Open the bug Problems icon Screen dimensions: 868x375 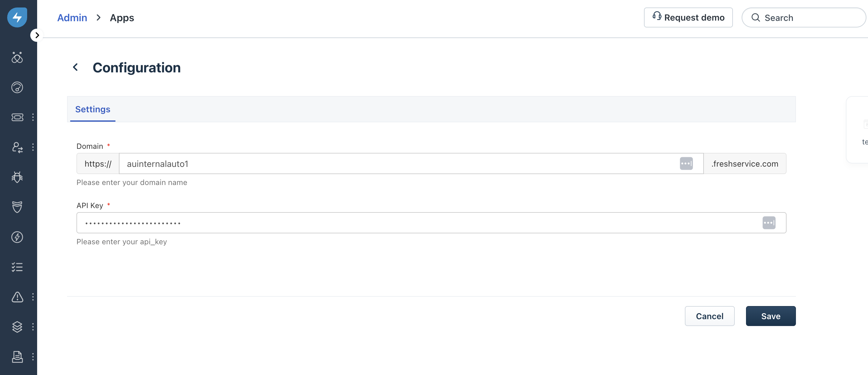click(17, 177)
